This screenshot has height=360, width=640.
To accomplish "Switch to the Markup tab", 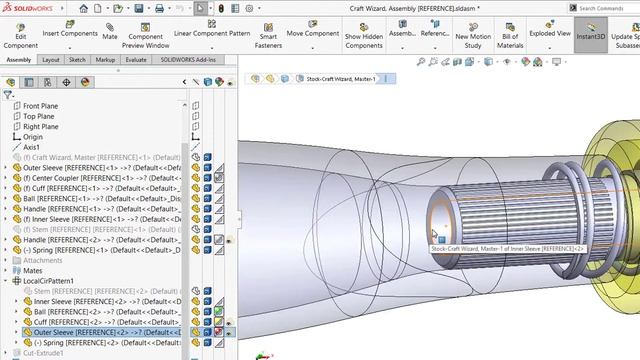I will (x=105, y=60).
